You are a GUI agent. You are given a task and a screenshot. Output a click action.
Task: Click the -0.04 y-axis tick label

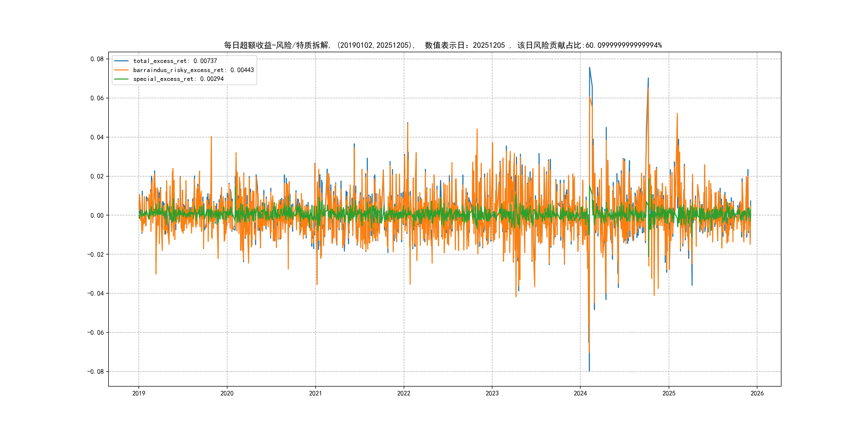[96, 294]
